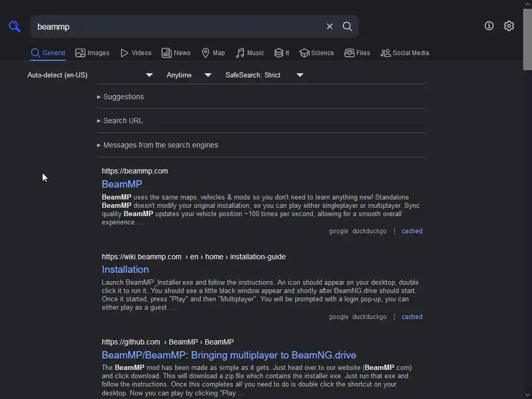Screen dimensions: 532x399
Task: Click the News newspaper icon
Action: tap(166, 53)
